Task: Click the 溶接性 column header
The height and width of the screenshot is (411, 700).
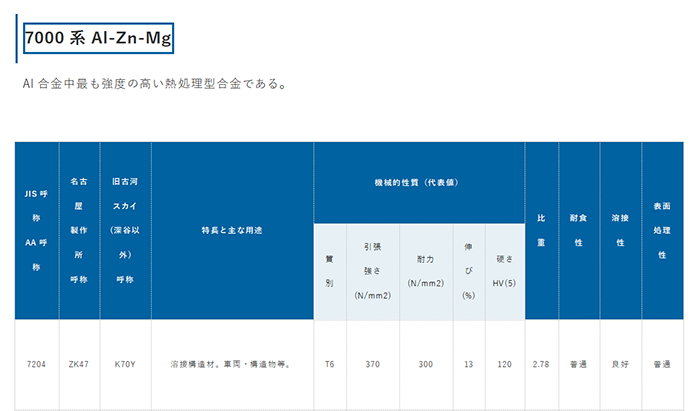Action: (x=620, y=231)
